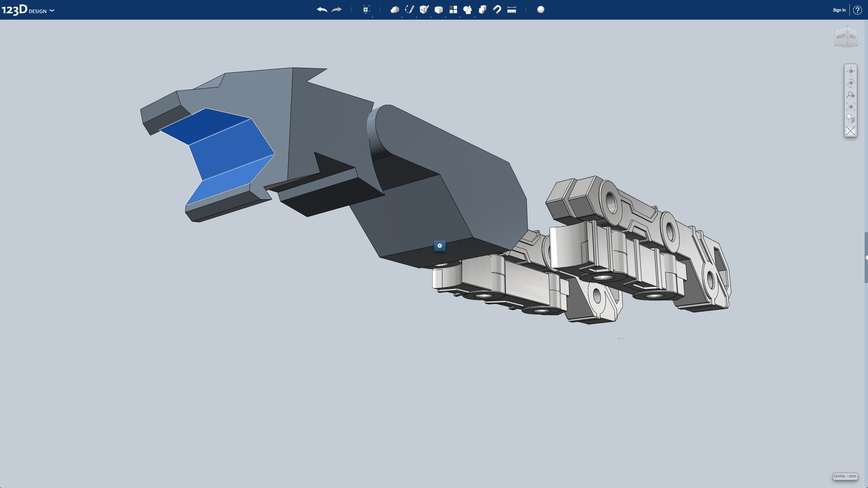The image size is (868, 488).
Task: Activate the Snap (magnet) tool
Action: click(497, 9)
